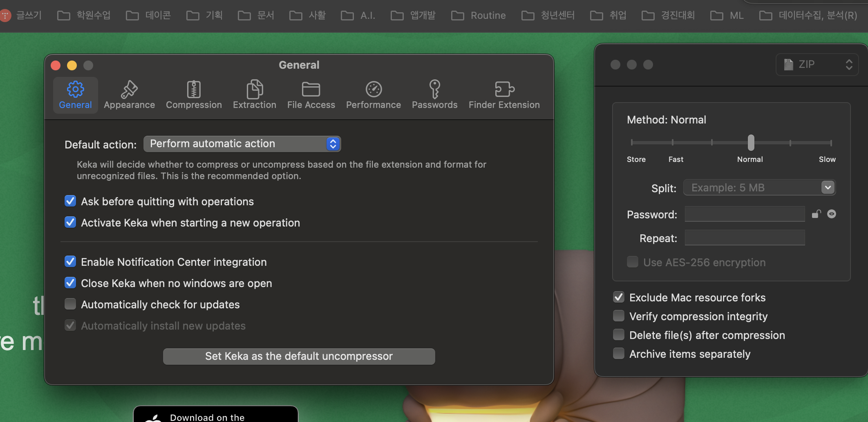Close the General preferences window
This screenshot has height=422, width=868.
click(x=56, y=65)
